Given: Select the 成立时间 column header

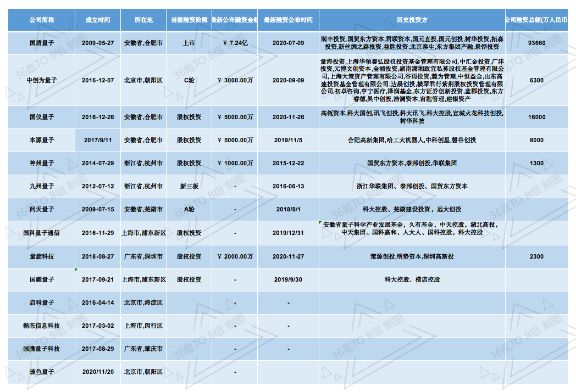Looking at the screenshot, I should 98,20.
